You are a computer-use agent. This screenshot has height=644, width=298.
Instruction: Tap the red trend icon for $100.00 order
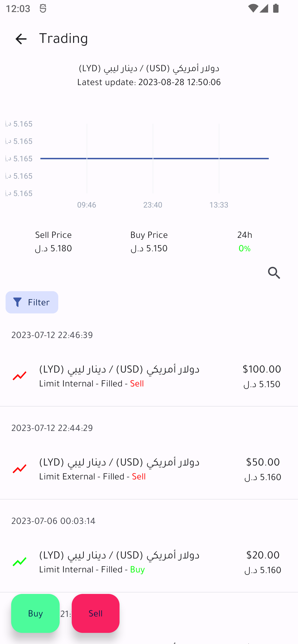pyautogui.click(x=19, y=376)
